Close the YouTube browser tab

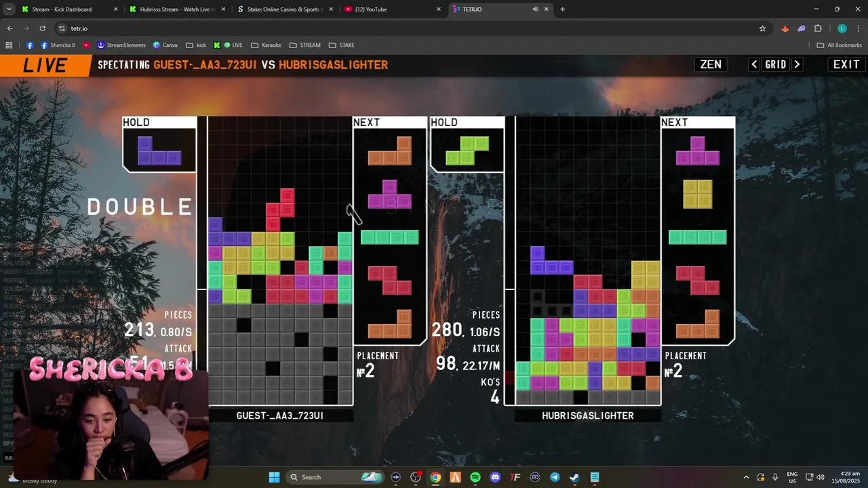pyautogui.click(x=438, y=9)
